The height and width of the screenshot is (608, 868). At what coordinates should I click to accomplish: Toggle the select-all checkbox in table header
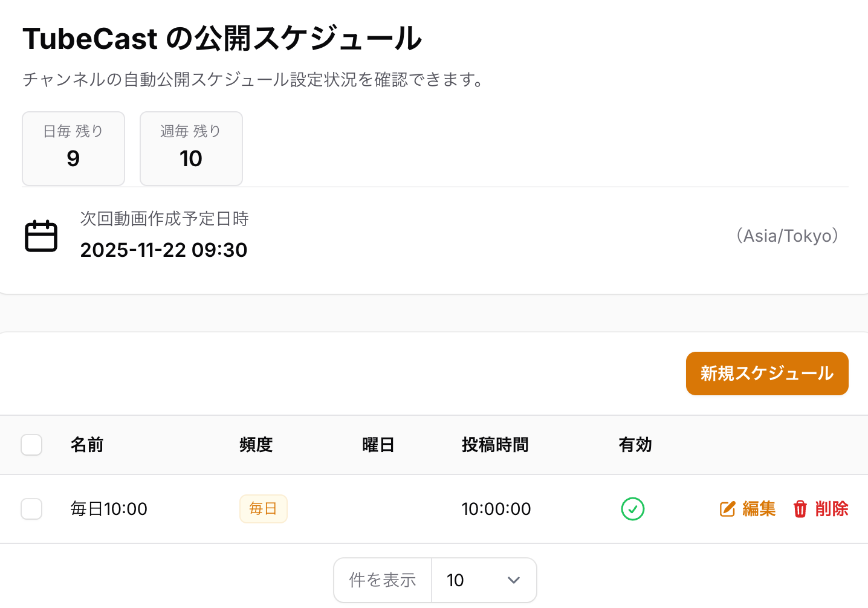point(31,445)
